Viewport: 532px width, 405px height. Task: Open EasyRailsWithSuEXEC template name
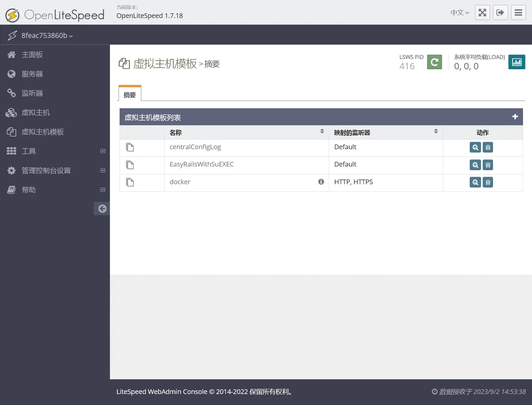[x=202, y=164]
